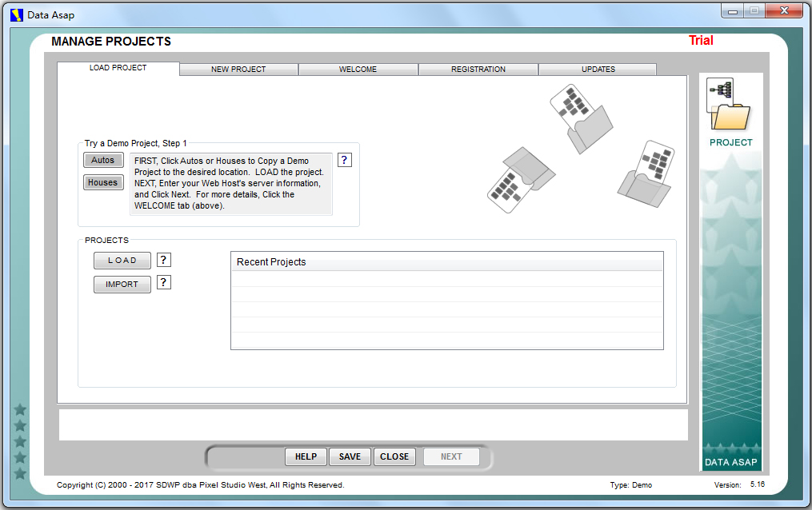
Task: Click the Project folder icon in sidebar
Action: pos(730,105)
